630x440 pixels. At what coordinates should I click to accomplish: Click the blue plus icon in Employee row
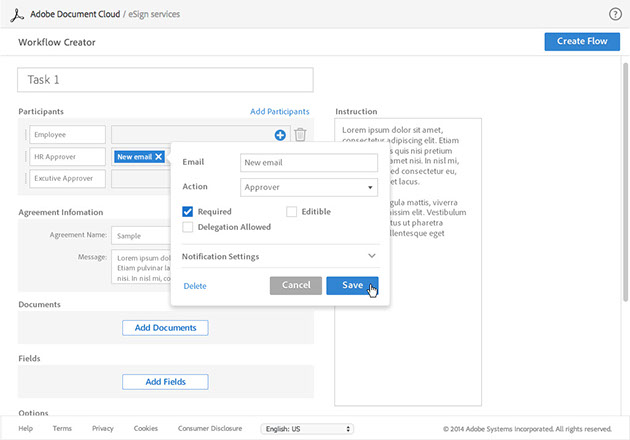(280, 135)
